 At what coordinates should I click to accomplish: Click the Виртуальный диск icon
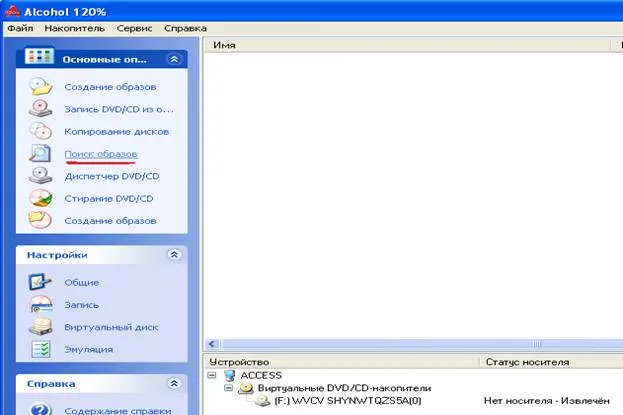click(x=41, y=327)
